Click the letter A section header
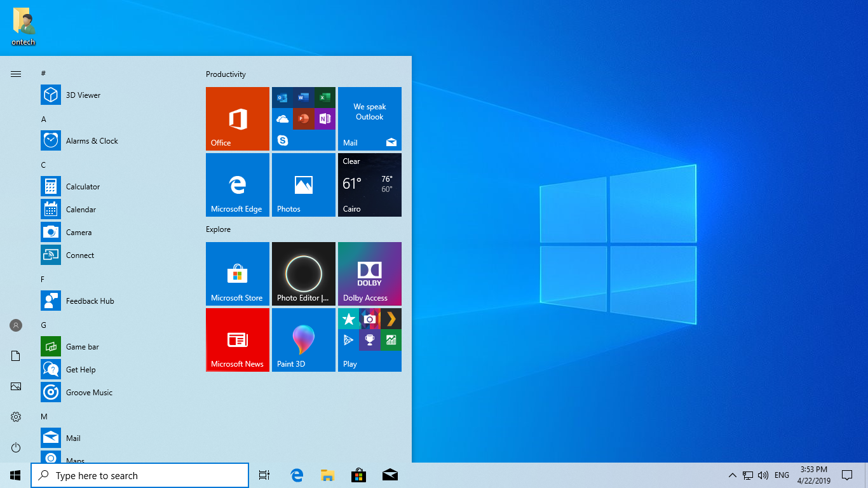This screenshot has width=868, height=488. click(43, 119)
